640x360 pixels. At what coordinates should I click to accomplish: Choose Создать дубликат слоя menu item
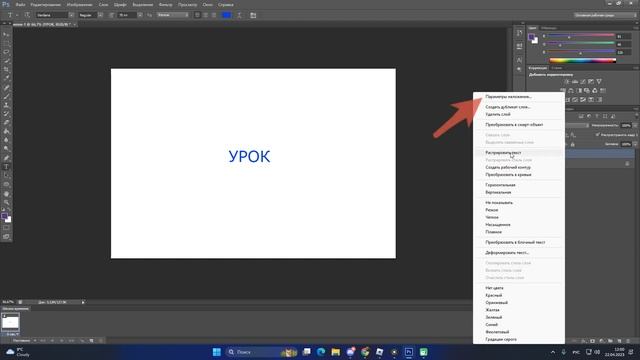[508, 107]
